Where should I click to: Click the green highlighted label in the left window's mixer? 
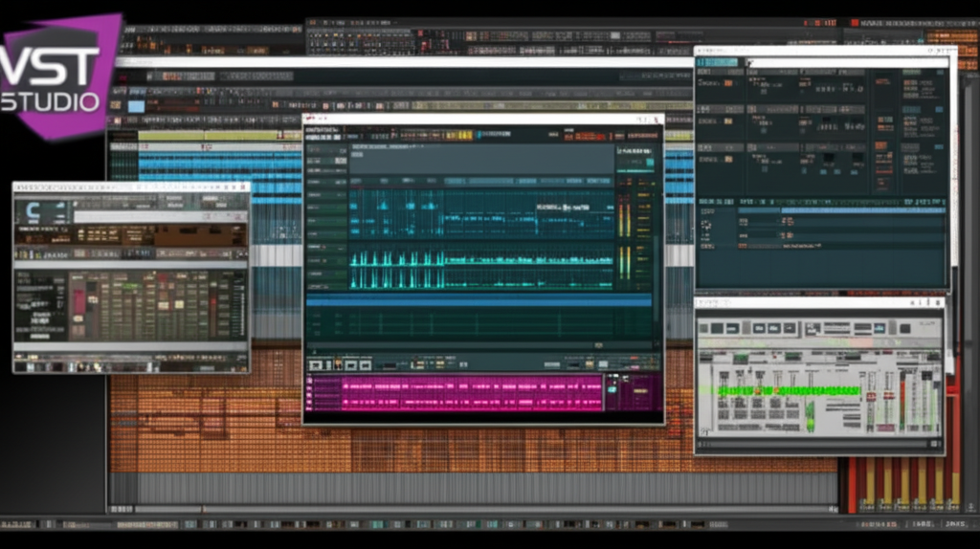pyautogui.click(x=130, y=286)
